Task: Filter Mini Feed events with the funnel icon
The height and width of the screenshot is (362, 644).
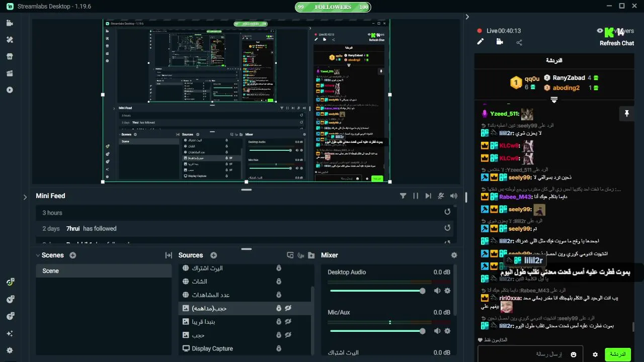Action: point(403,196)
